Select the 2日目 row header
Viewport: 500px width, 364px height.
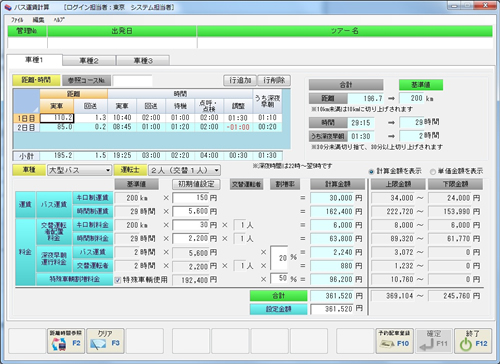[x=26, y=127]
